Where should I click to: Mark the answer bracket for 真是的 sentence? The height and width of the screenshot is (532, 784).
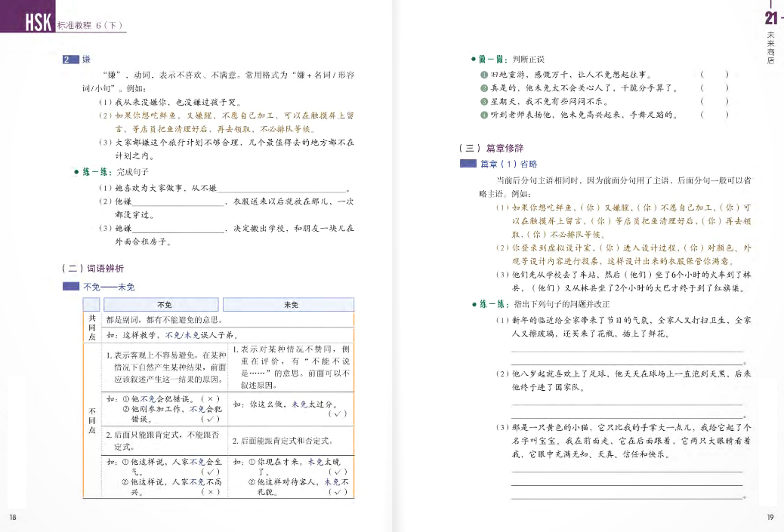714,88
